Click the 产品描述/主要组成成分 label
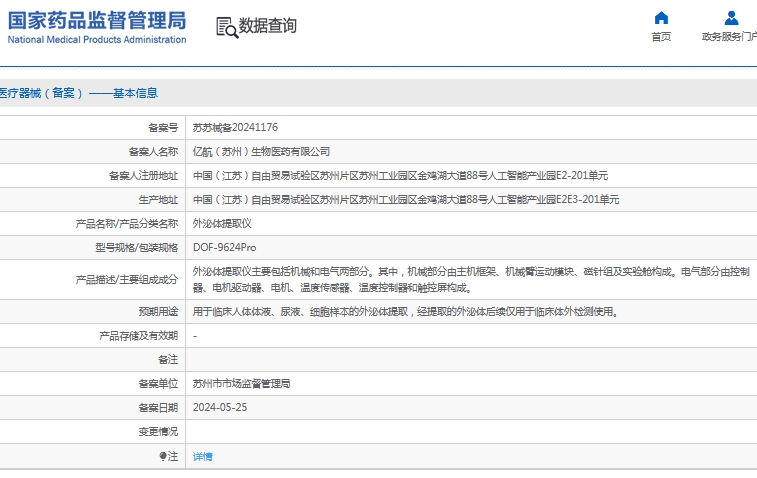757x478 pixels. [127, 280]
